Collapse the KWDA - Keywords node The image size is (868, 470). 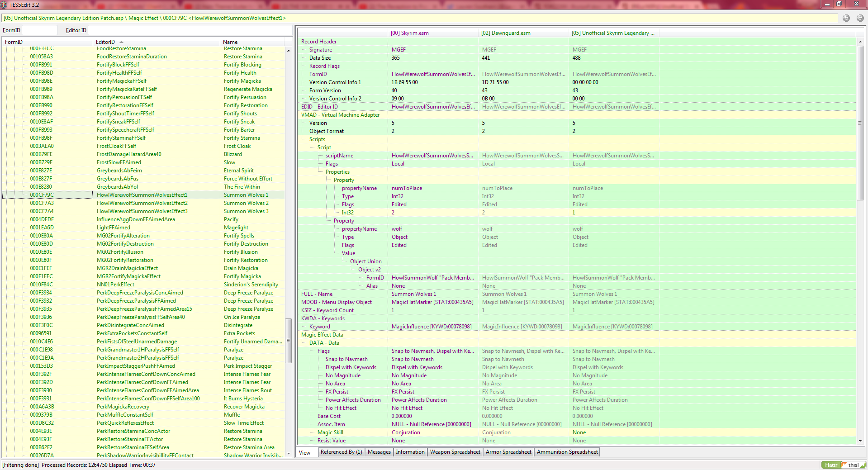[x=323, y=318]
